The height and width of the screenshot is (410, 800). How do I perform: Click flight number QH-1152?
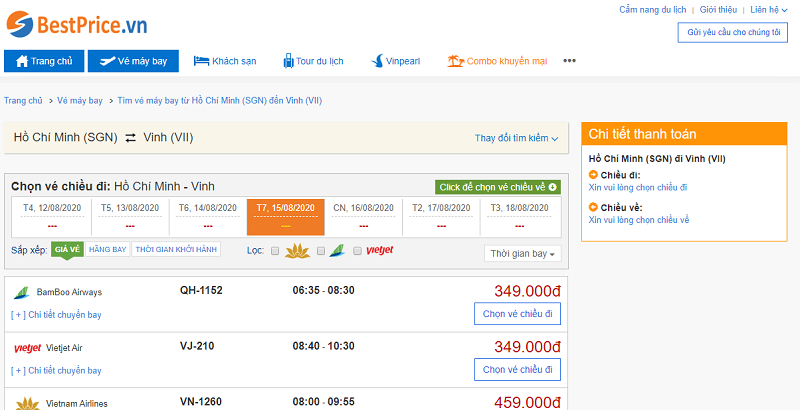click(201, 290)
